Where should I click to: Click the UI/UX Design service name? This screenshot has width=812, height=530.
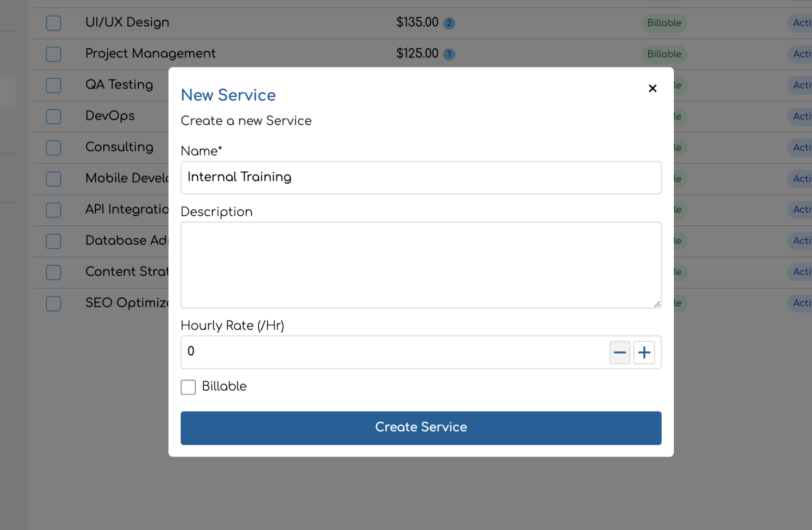tap(127, 22)
